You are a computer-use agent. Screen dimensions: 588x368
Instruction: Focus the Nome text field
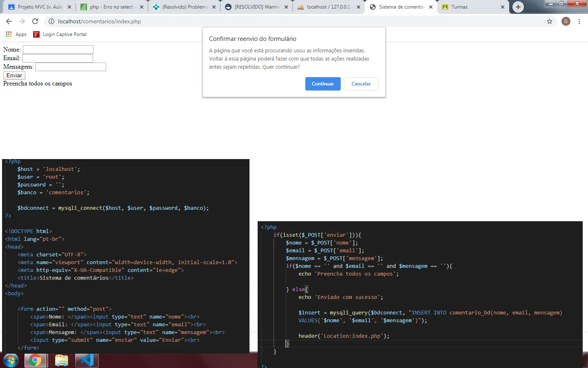click(x=58, y=49)
